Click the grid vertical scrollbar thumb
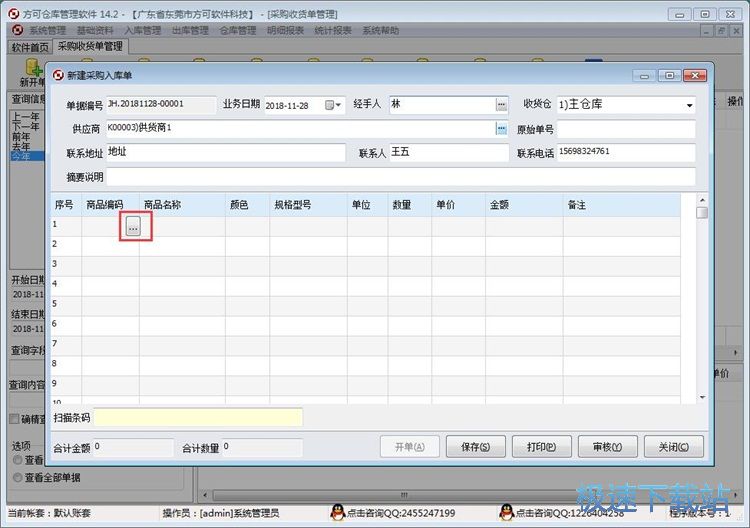This screenshot has width=750, height=528. click(702, 213)
